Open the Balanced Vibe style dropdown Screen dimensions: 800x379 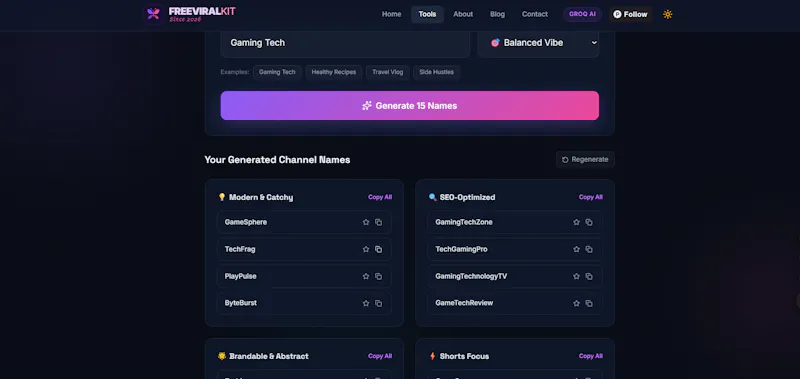tap(538, 43)
